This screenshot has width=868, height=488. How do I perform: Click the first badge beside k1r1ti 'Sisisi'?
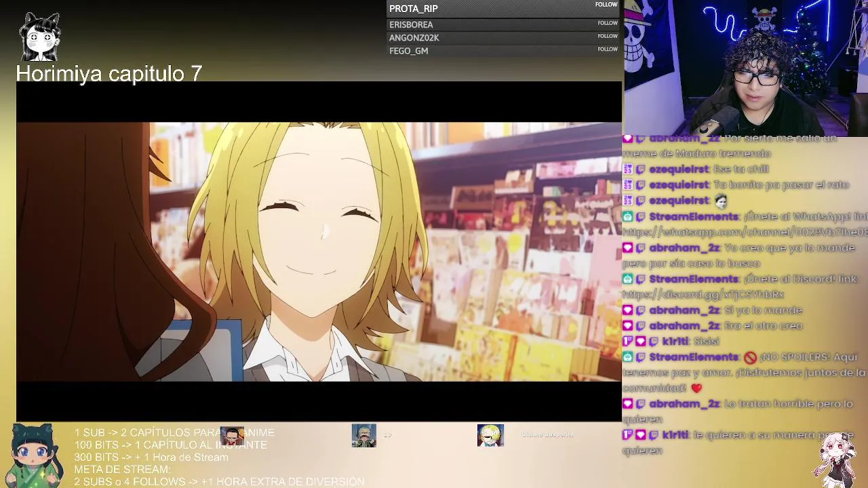(628, 342)
